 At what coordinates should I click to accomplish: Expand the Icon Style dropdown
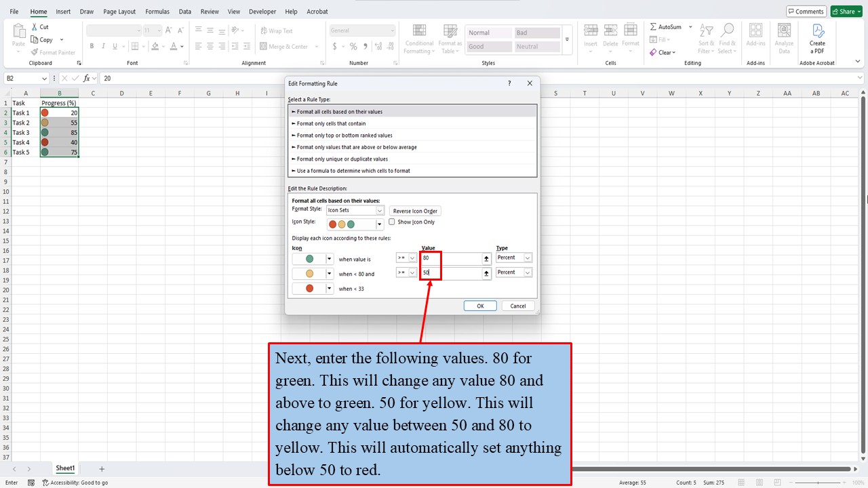click(x=380, y=224)
